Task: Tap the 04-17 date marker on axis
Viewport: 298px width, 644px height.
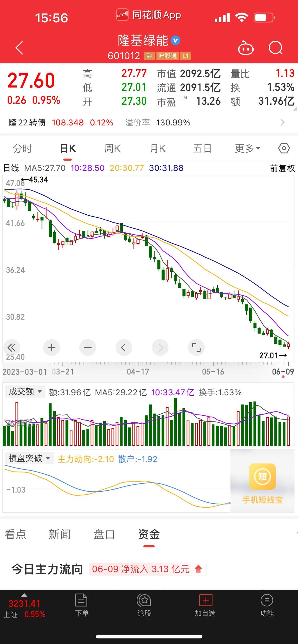Action: click(x=138, y=372)
